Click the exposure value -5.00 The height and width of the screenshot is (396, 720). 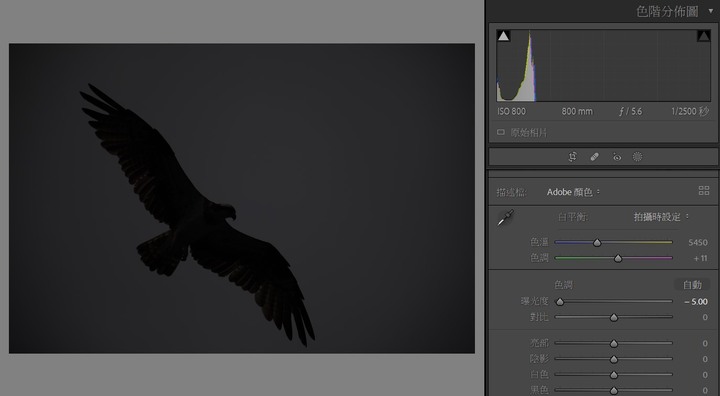(696, 302)
